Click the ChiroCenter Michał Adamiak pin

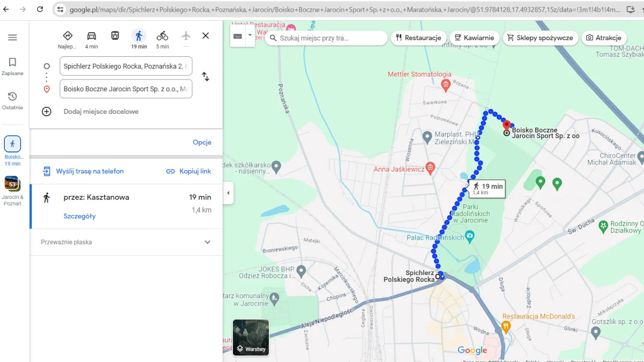tap(640, 158)
